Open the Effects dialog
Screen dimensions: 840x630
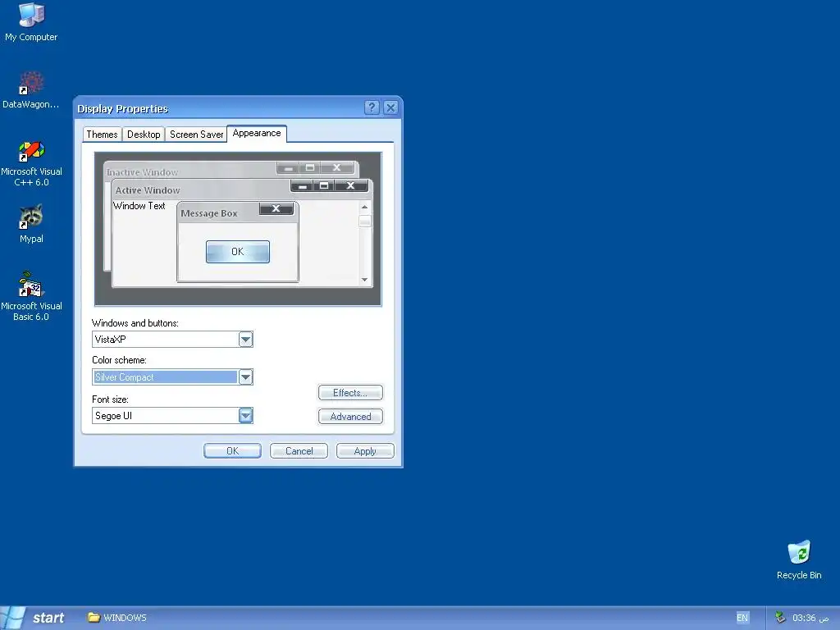(x=350, y=393)
